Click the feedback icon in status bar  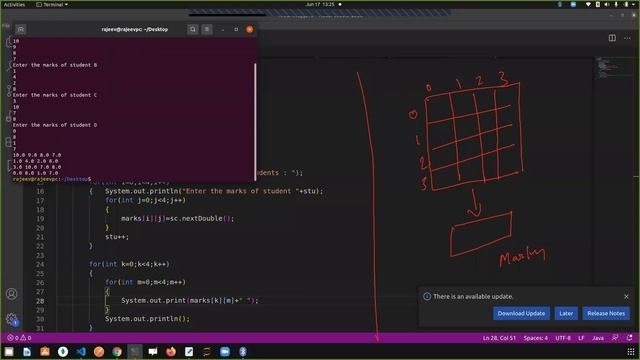pos(615,338)
